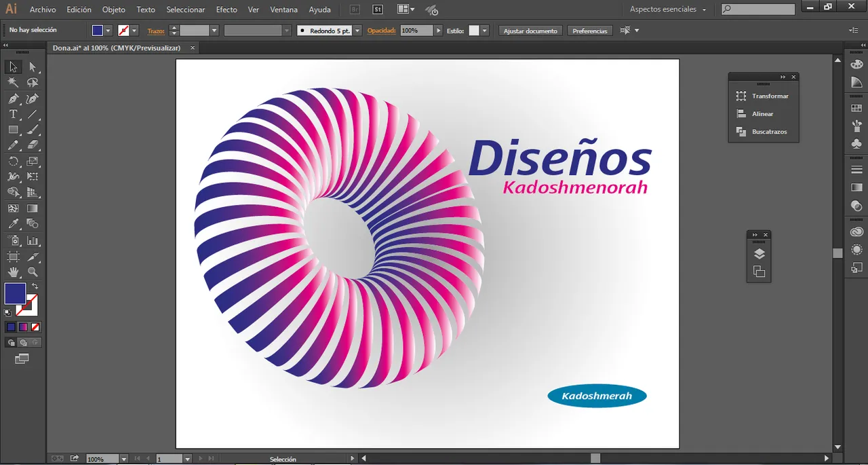Select the Type tool

click(13, 114)
